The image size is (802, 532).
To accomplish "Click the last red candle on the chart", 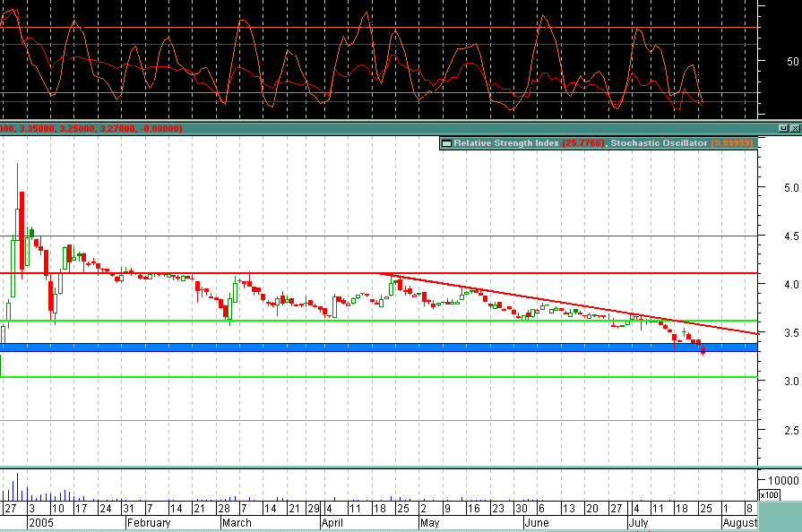I will (x=703, y=350).
